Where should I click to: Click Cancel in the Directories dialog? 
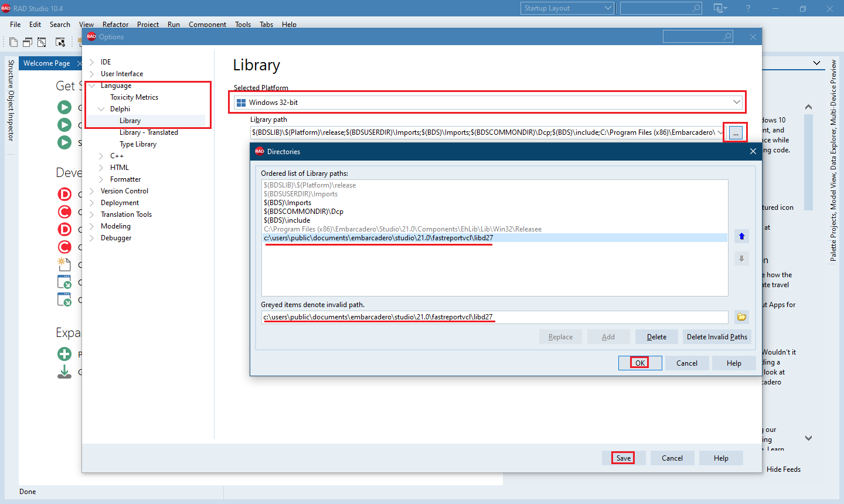pyautogui.click(x=687, y=363)
